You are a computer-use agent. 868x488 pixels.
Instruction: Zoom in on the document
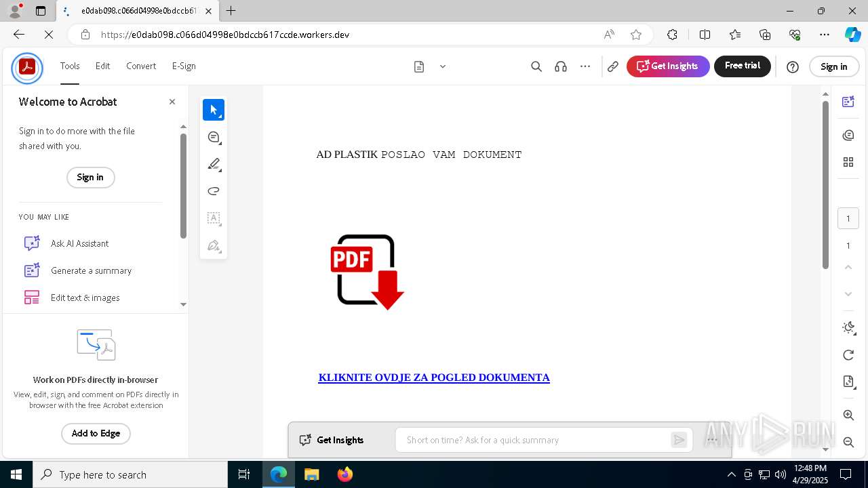848,415
